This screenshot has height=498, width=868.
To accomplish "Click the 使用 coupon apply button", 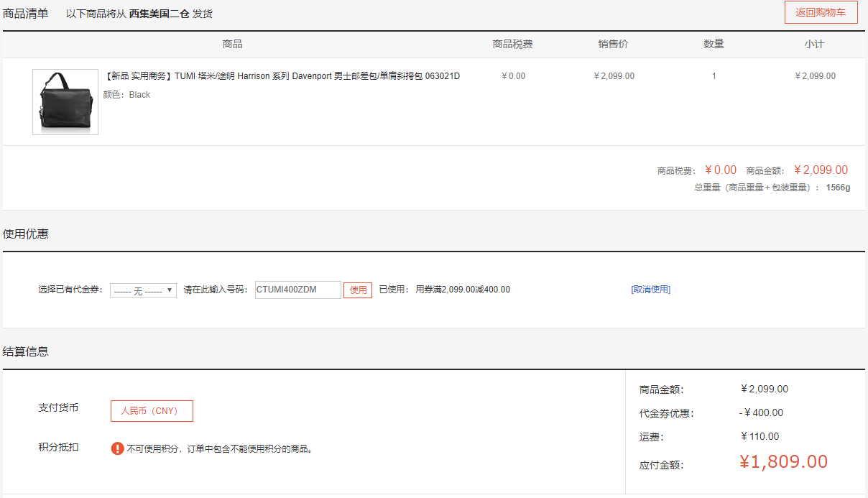I will (358, 290).
